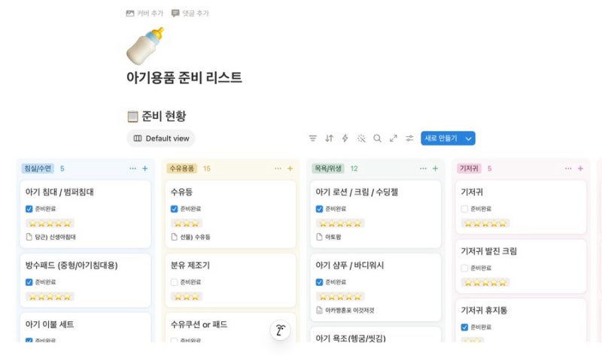Viewport: 602px width, 364px height.
Task: Click the clipboard icon beside 준비 현황
Action: 132,117
